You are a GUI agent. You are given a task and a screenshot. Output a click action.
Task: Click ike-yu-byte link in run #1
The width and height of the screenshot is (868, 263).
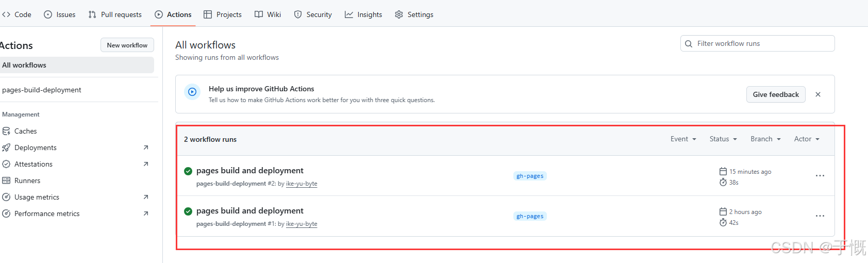(x=302, y=224)
